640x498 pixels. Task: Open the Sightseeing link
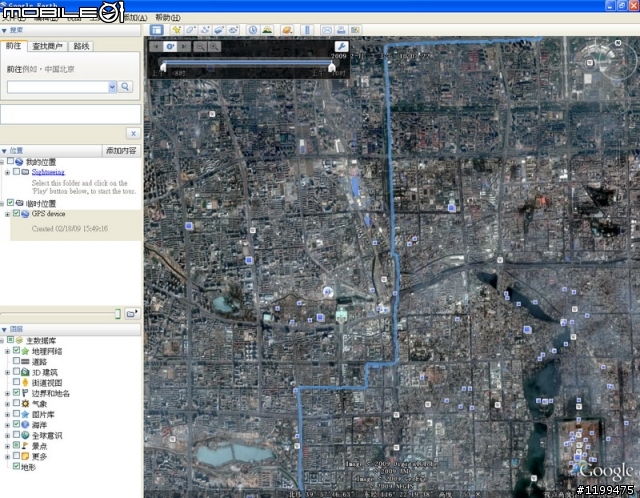pos(48,172)
